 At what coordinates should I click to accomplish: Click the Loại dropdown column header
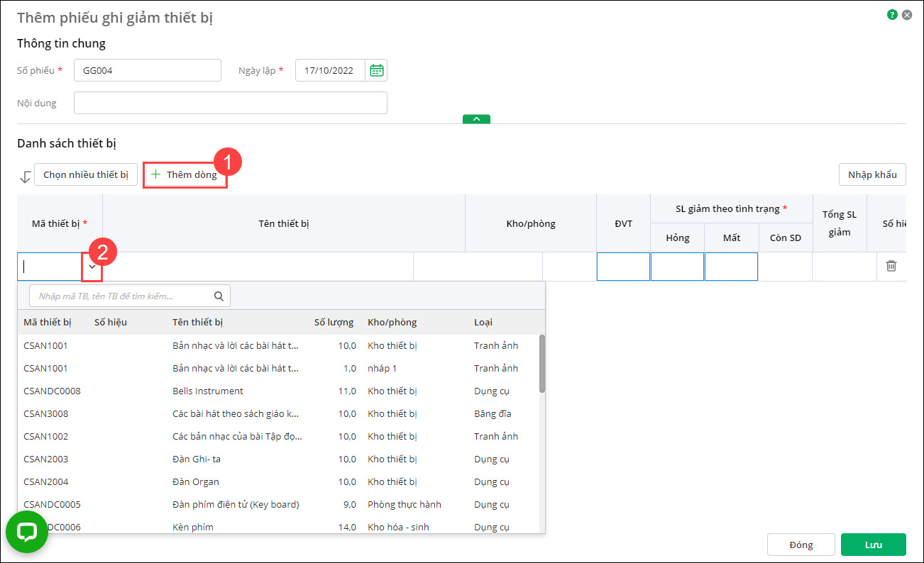click(x=483, y=323)
